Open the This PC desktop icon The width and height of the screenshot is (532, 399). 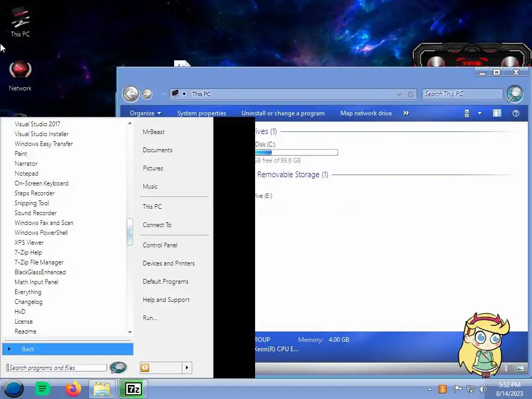click(20, 22)
